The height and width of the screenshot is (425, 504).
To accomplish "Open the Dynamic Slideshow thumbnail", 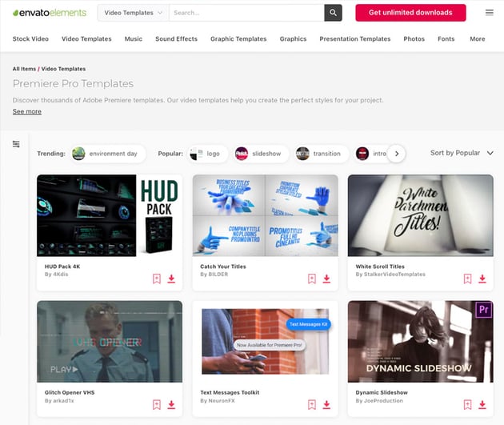I will coord(421,342).
